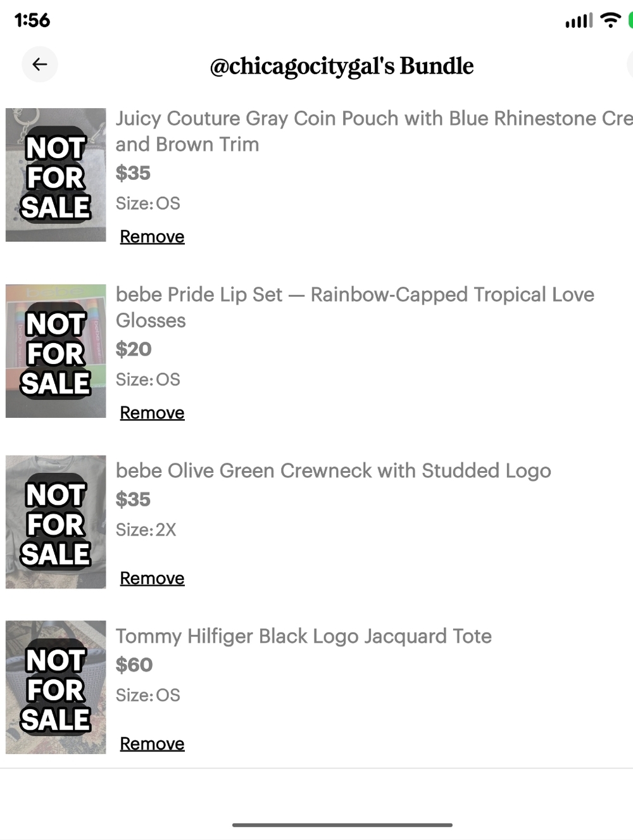Tap the Wi-Fi status icon

(610, 20)
